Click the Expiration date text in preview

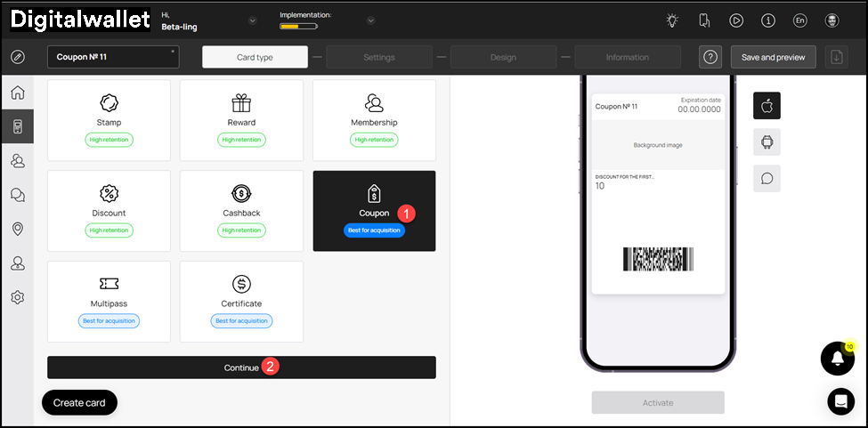701,100
